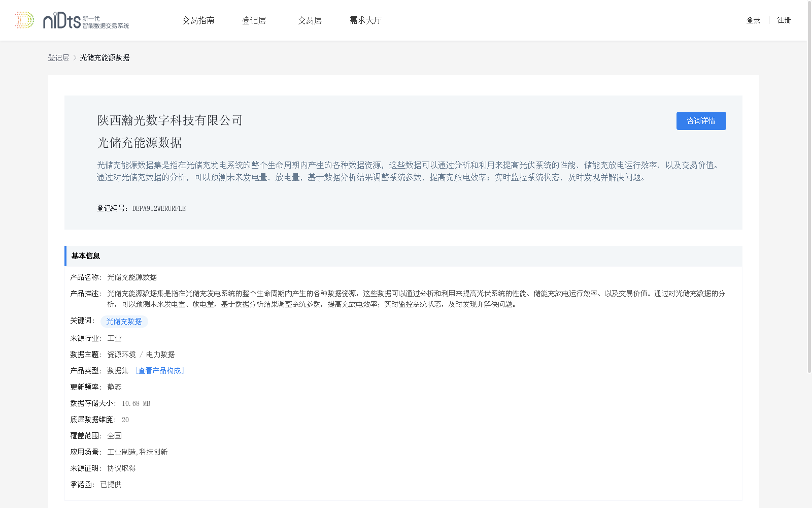Click the 光储充能源数据 breadcrumb text
Viewport: 812px width, 508px height.
point(105,58)
